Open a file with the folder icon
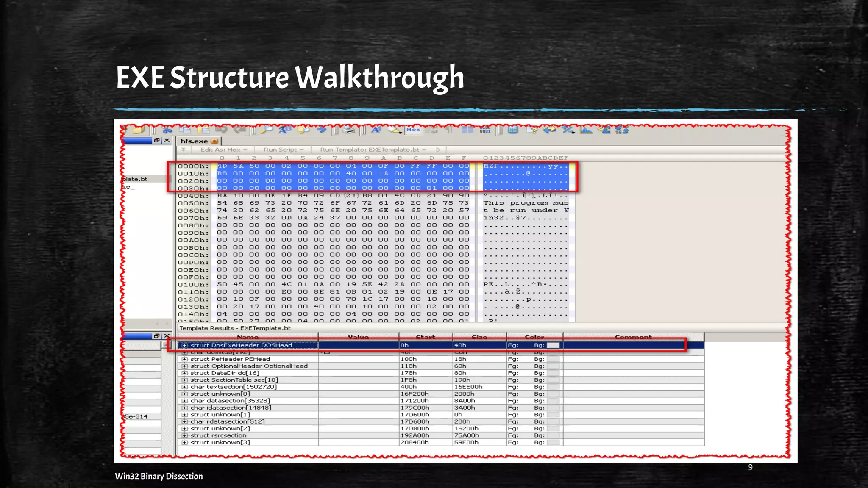 point(139,130)
